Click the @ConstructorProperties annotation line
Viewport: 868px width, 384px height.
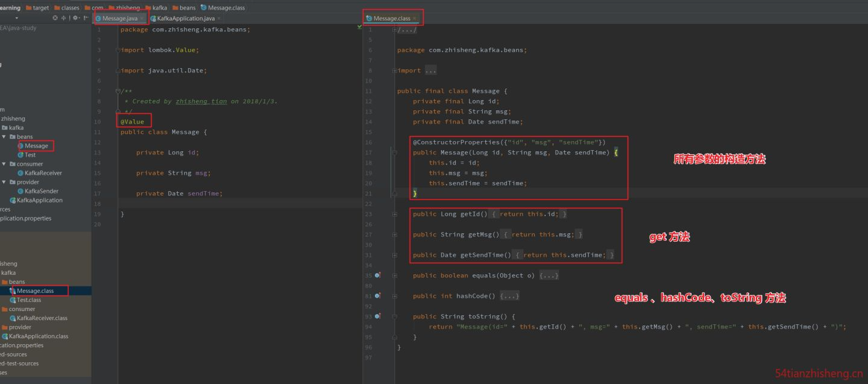509,142
